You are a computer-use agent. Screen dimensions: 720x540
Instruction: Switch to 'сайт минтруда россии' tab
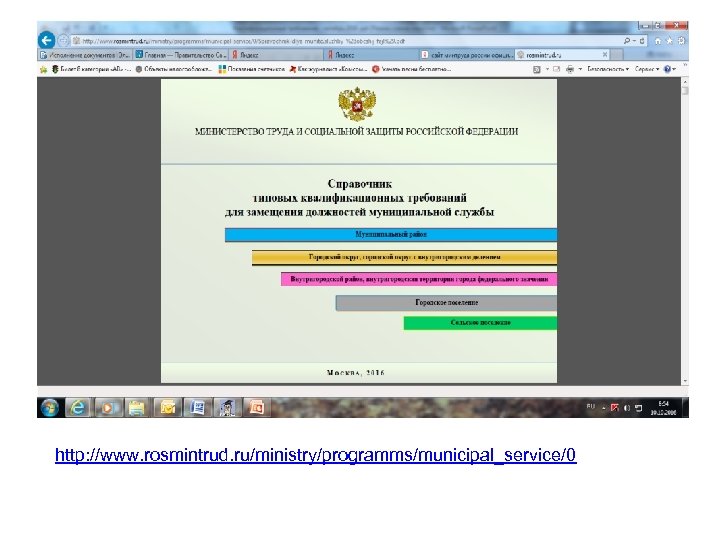tap(467, 55)
